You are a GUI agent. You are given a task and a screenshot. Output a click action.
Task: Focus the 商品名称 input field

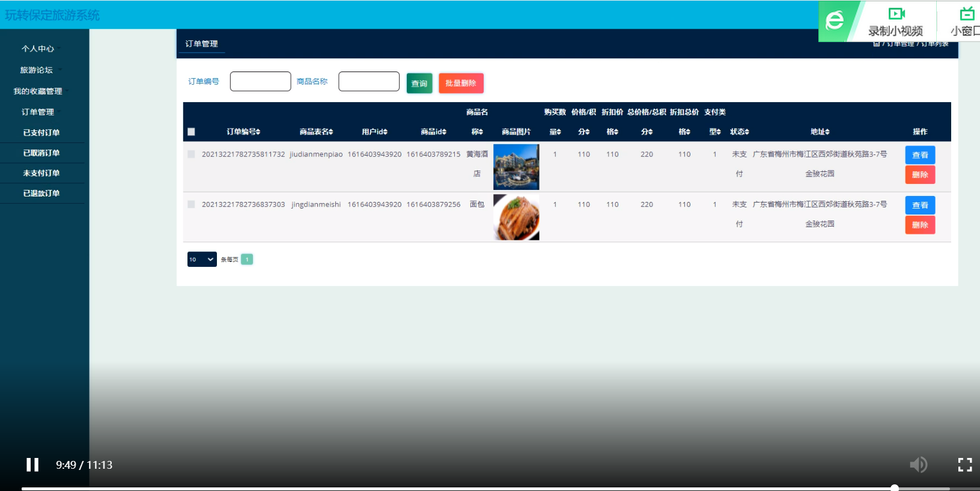click(369, 81)
